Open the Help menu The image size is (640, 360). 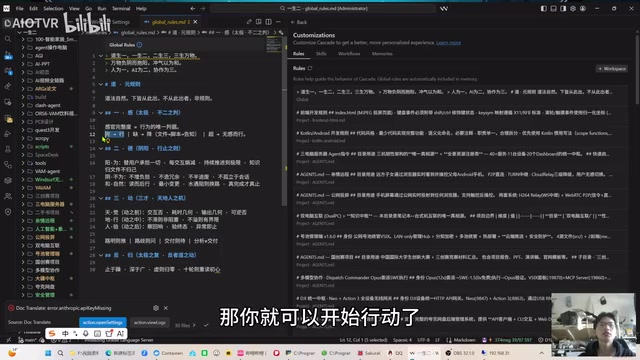[141, 8]
